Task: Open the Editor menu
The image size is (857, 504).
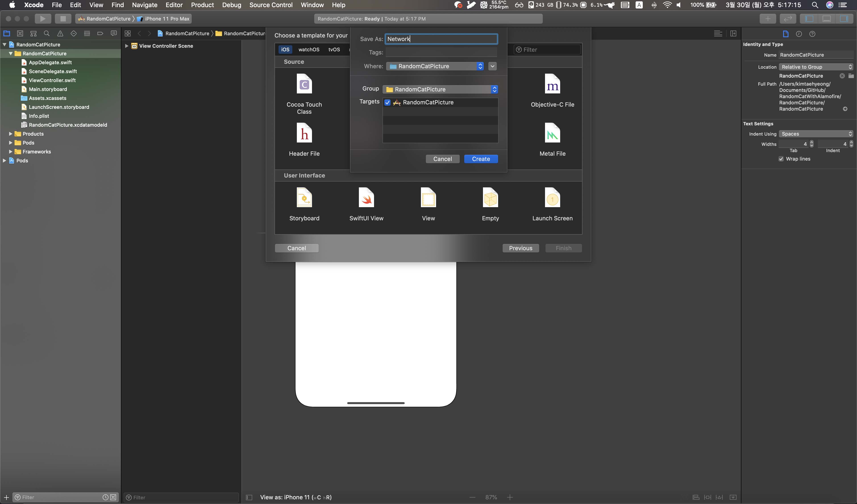Action: [174, 5]
